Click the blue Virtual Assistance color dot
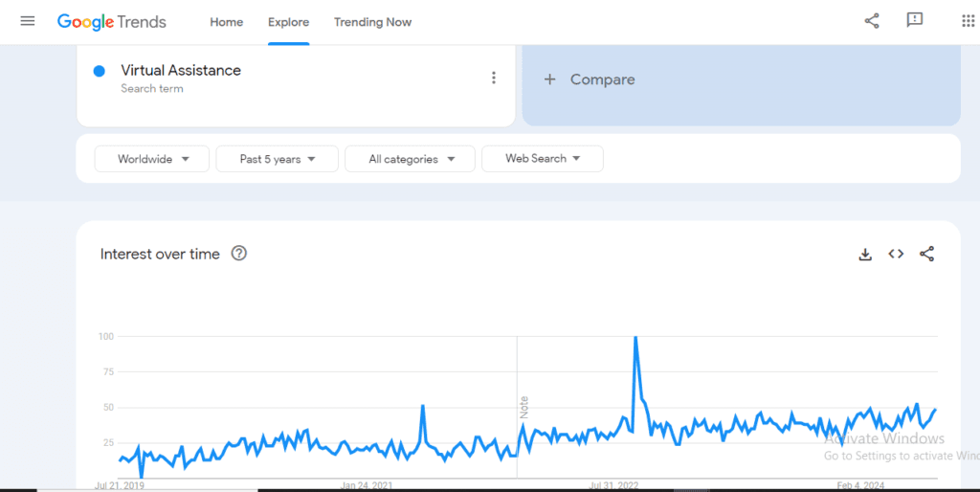980x492 pixels. pyautogui.click(x=100, y=71)
